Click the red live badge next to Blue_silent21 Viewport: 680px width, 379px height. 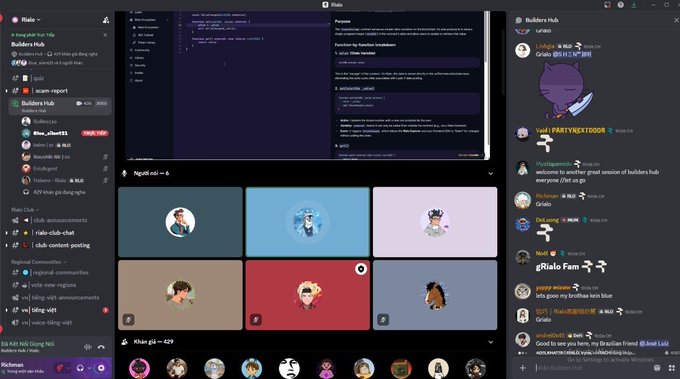[95, 133]
